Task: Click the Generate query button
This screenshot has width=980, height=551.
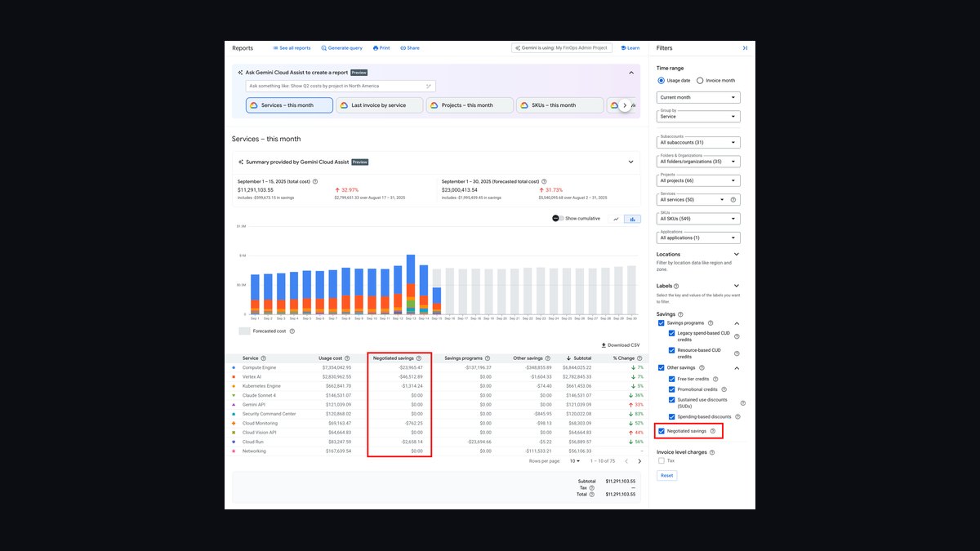Action: pos(342,48)
